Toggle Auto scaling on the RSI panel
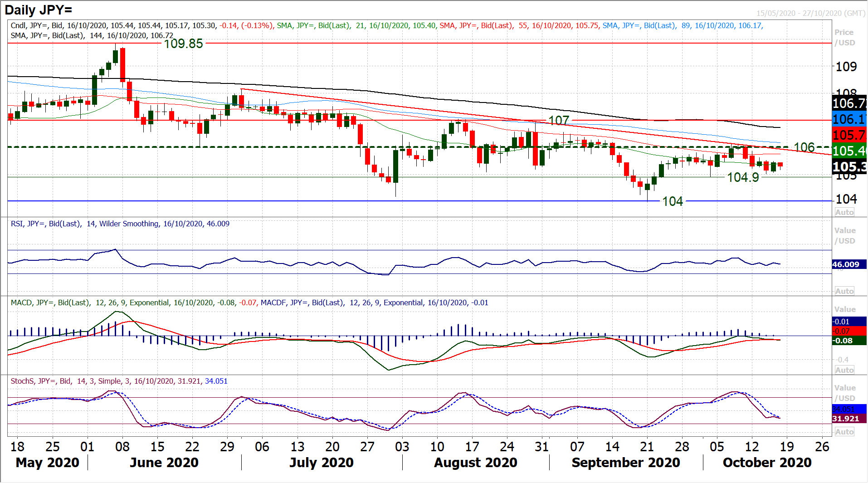 pos(844,291)
